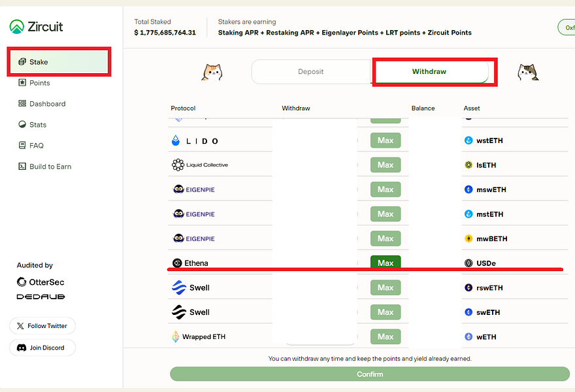
Task: Click the Liquid Collective logo icon
Action: click(178, 165)
